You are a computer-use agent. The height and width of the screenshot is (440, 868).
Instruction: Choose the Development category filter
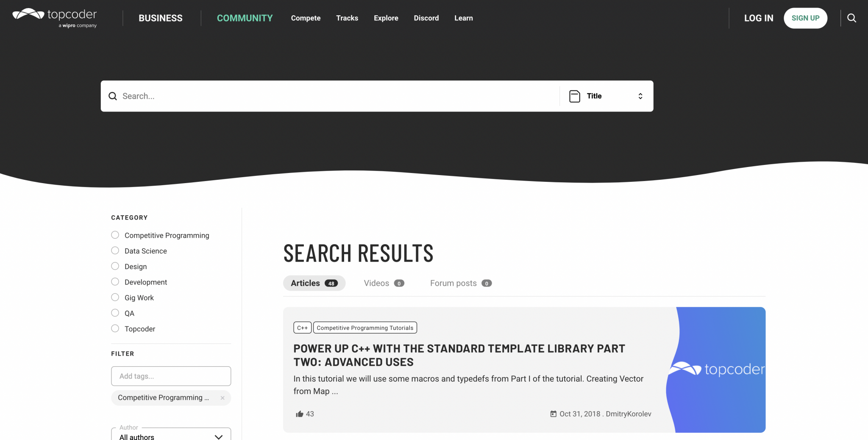[x=114, y=281]
